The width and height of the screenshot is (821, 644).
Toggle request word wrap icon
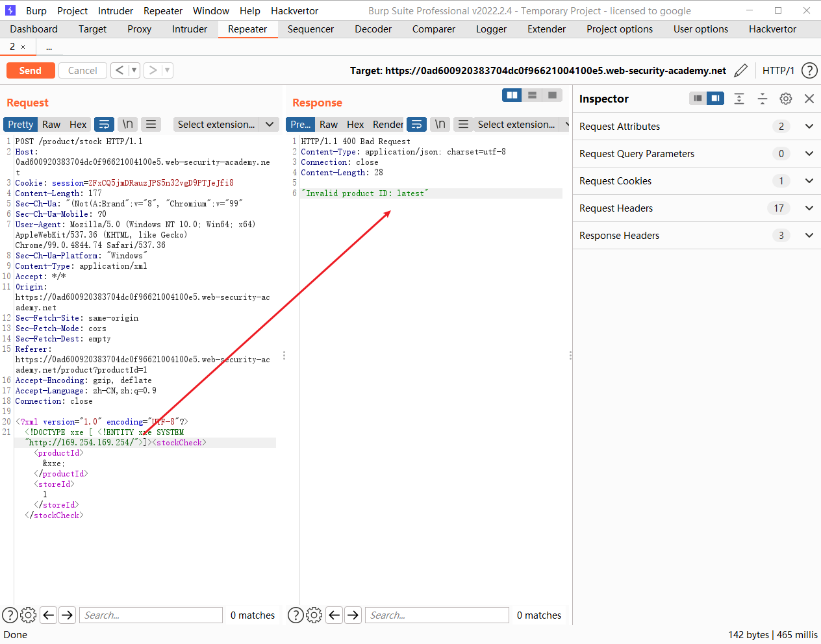(104, 124)
